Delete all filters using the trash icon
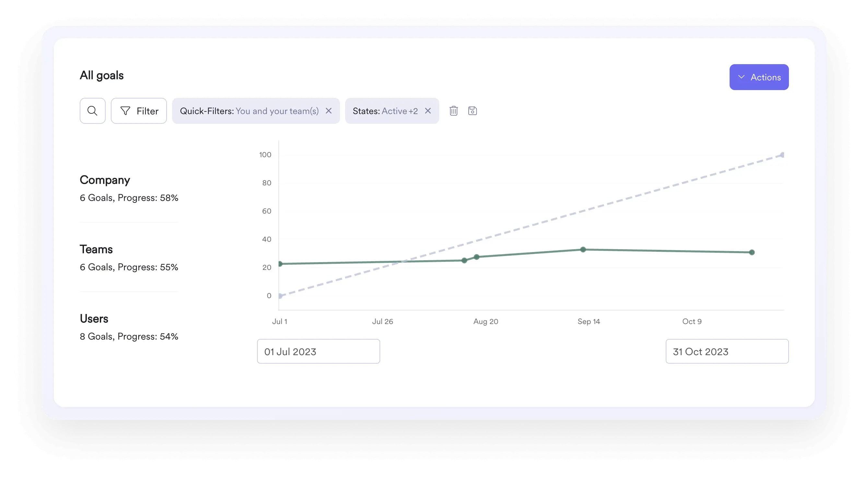This screenshot has height=477, width=868. [x=453, y=111]
